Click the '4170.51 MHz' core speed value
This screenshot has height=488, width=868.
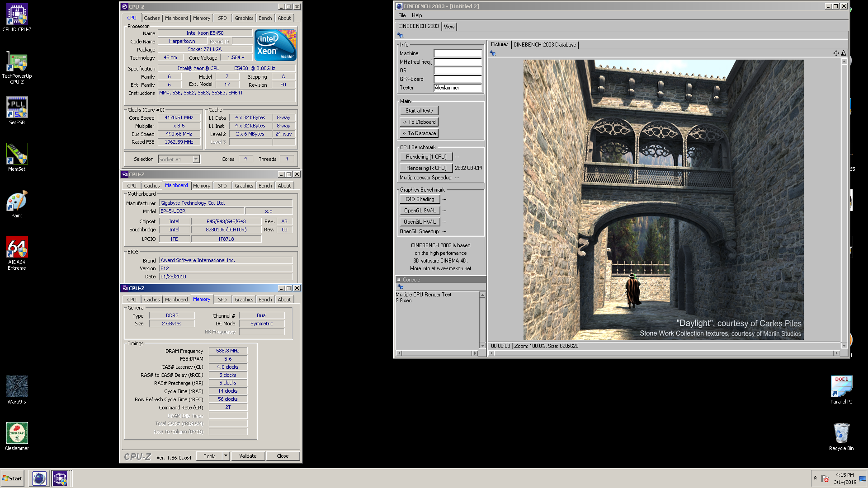point(179,117)
